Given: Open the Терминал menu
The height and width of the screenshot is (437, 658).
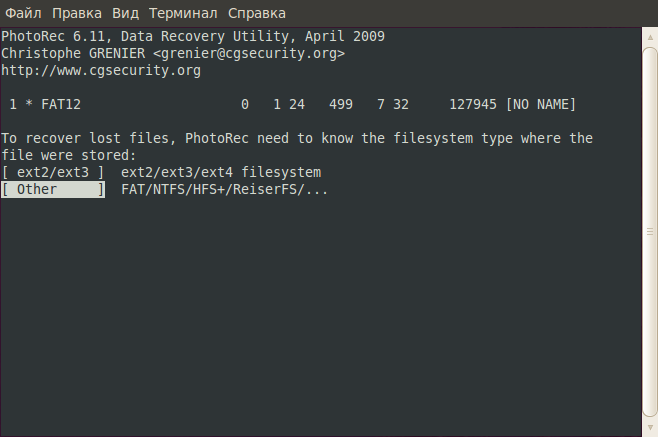Looking at the screenshot, I should [183, 13].
